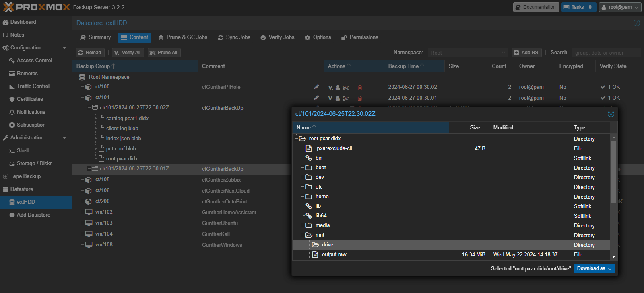Click the edit comment pencil for ct/101
The width and height of the screenshot is (644, 293).
tap(317, 98)
